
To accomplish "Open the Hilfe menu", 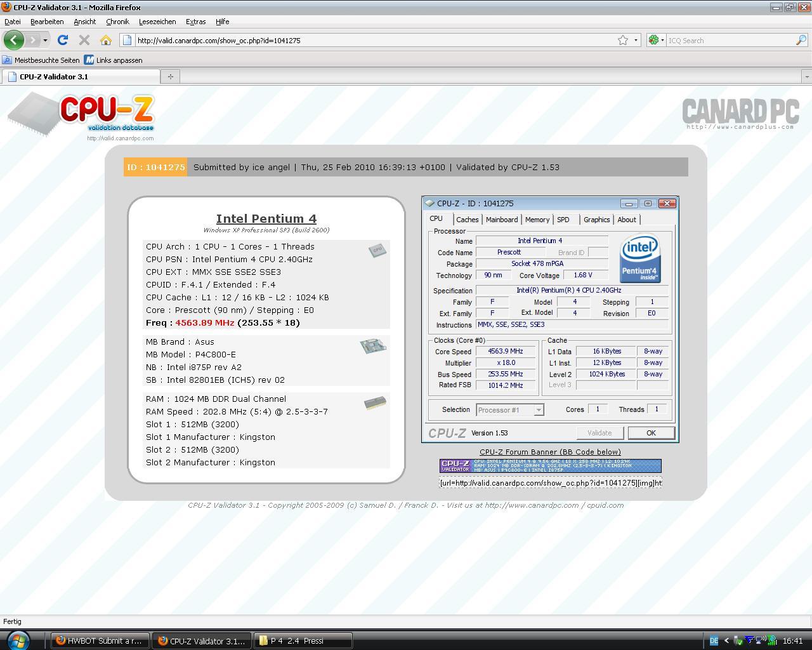I will click(223, 22).
